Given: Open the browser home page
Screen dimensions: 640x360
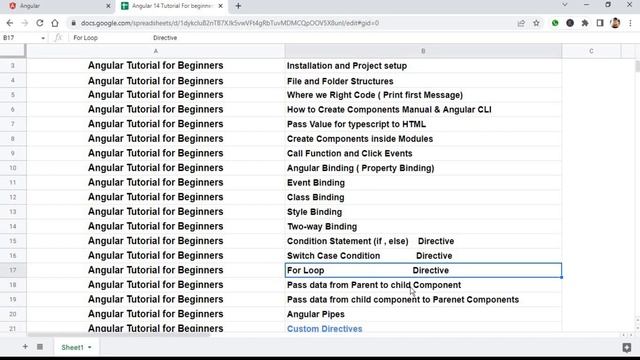Looking at the screenshot, I should click(55, 23).
